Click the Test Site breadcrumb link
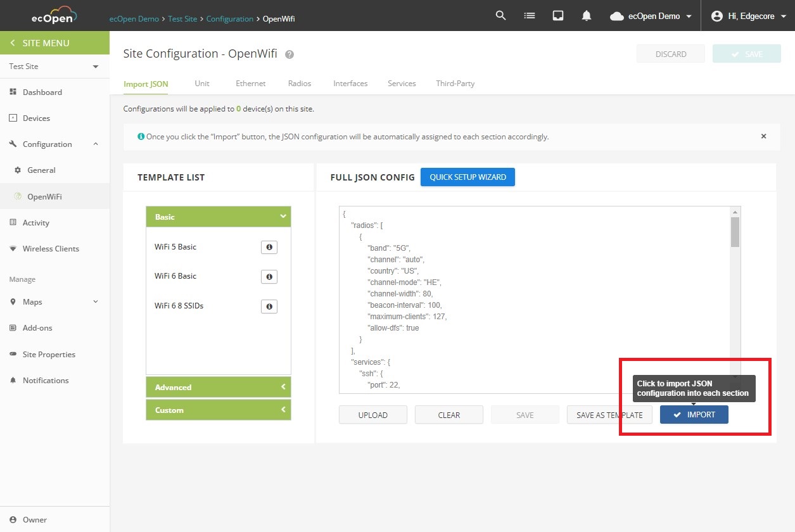Image resolution: width=795 pixels, height=532 pixels. 182,19
